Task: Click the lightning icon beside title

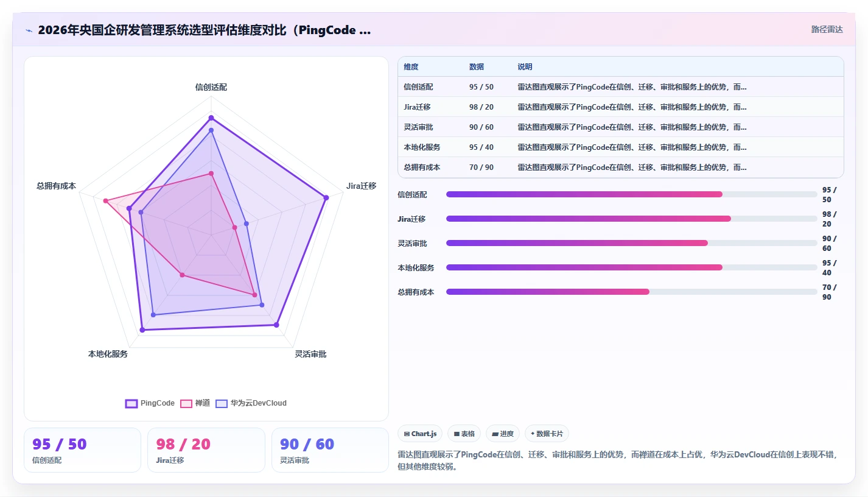Action: [x=29, y=30]
